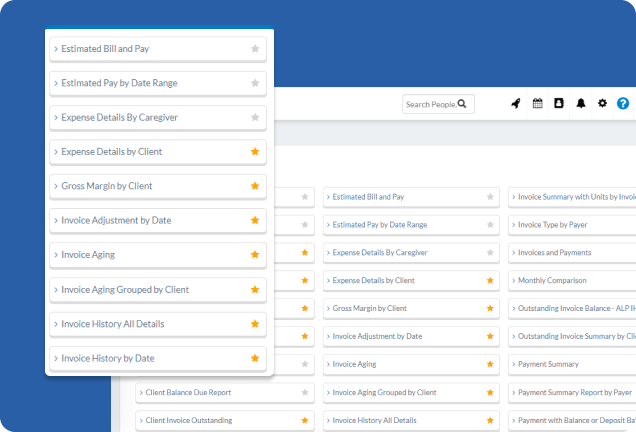Favorite Estimated Pay by Date Range in popup panel
This screenshot has width=636, height=432.
255,83
